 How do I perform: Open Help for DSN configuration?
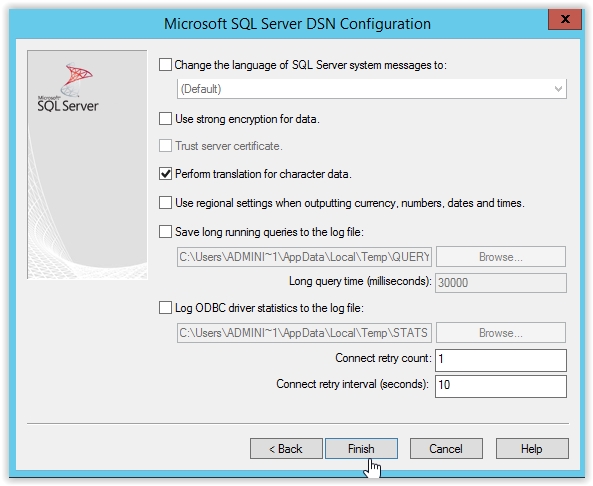(532, 449)
